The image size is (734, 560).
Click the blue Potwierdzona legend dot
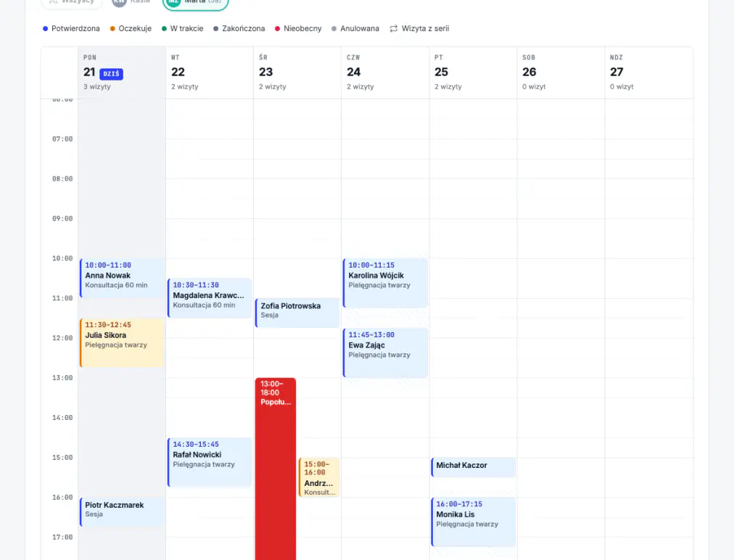click(x=46, y=28)
